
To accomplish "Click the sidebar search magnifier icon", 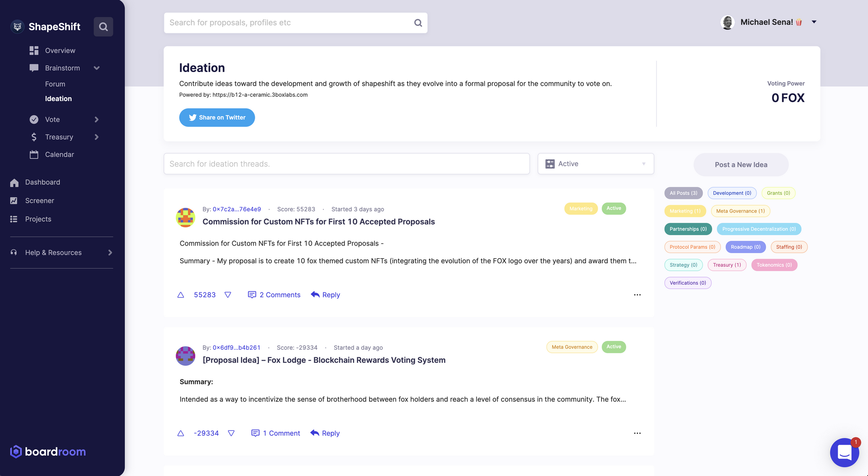I will click(103, 27).
